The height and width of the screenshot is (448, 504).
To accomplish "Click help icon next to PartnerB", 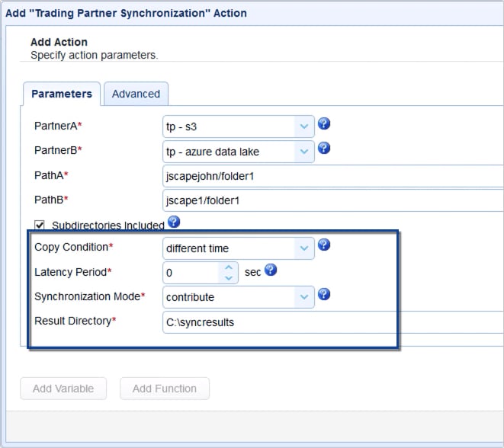I will tap(324, 148).
